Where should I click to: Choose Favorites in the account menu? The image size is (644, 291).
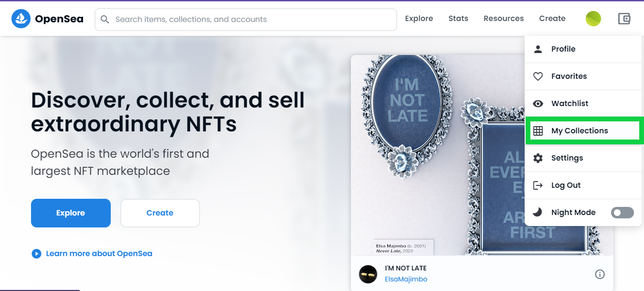pyautogui.click(x=569, y=76)
